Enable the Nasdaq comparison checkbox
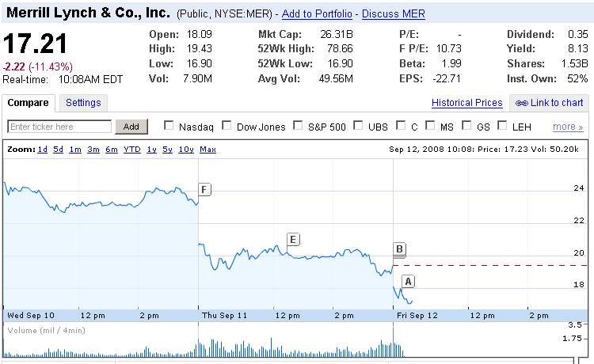The image size is (594, 364). (168, 126)
